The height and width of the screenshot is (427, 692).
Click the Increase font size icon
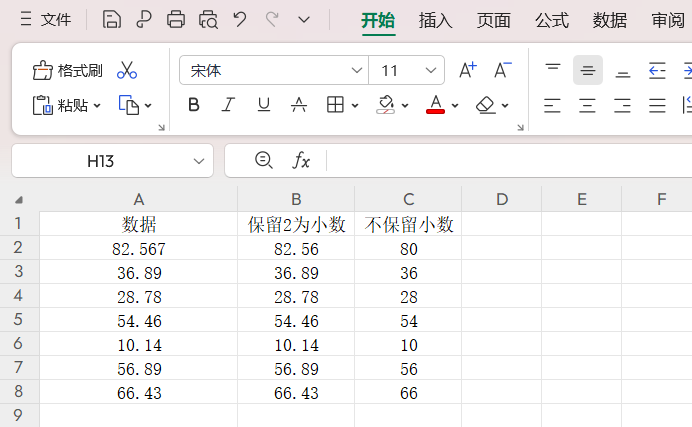coord(467,70)
